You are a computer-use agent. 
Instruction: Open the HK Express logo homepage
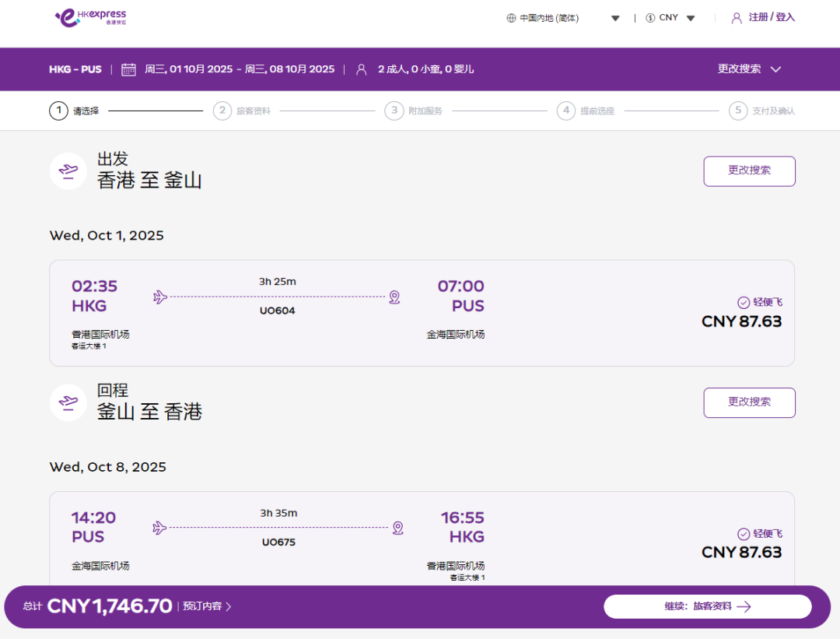point(90,18)
